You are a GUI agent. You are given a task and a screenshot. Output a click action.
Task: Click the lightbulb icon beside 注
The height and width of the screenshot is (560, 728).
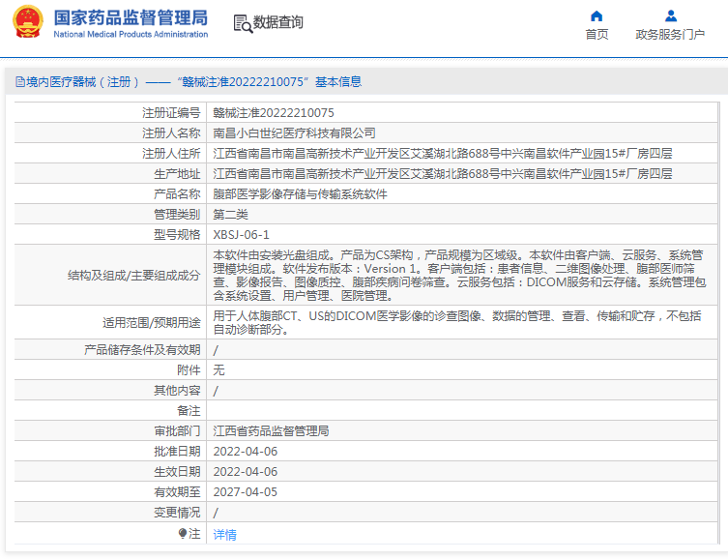pyautogui.click(x=183, y=534)
